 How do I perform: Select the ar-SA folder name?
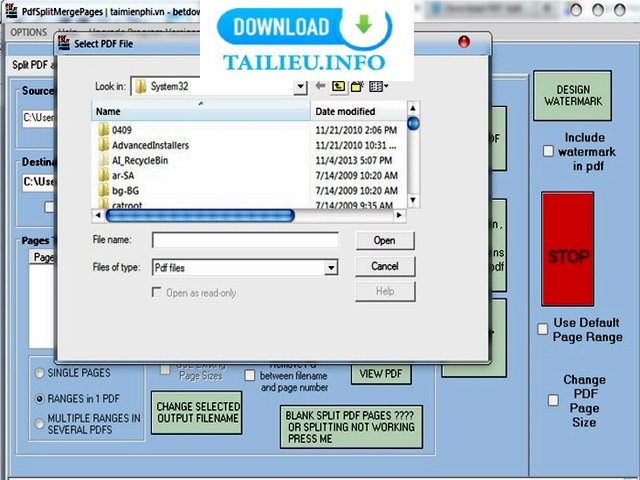(x=123, y=176)
